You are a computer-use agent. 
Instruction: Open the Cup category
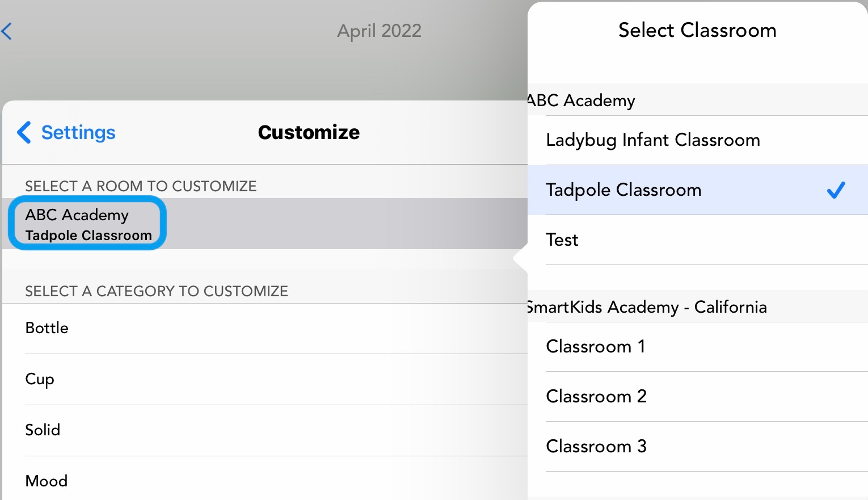(40, 379)
